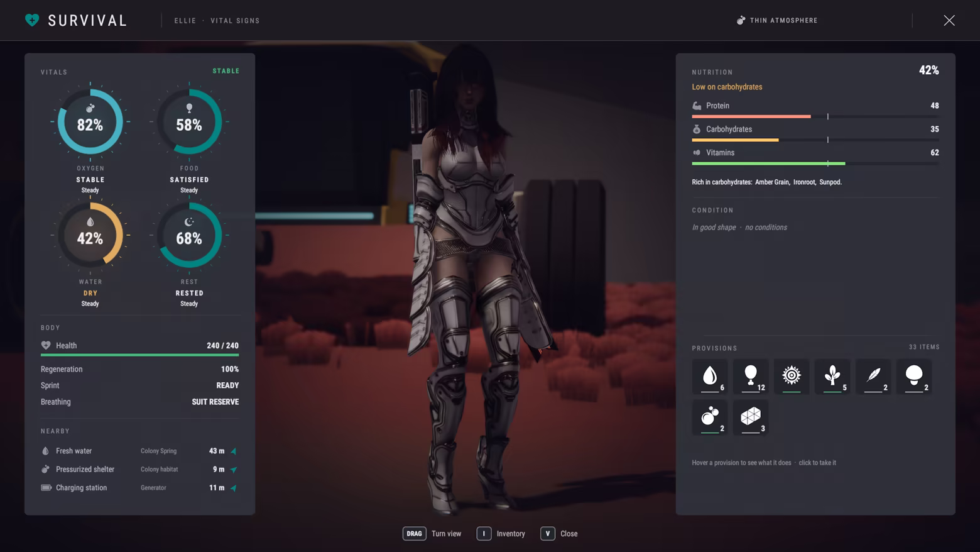This screenshot has height=552, width=980.
Task: Click the Charging station direction arrow
Action: point(234,487)
